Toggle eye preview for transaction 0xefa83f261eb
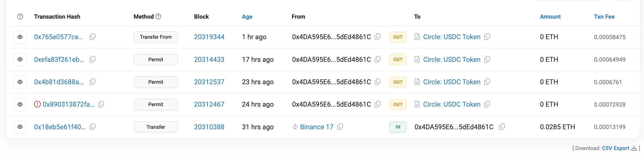Image resolution: width=644 pixels, height=154 pixels. pyautogui.click(x=20, y=59)
